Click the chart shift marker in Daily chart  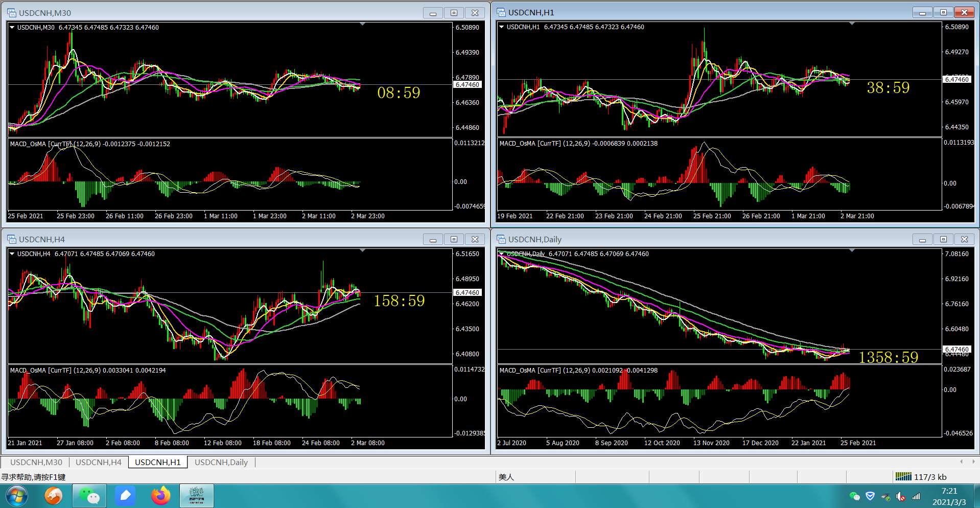(852, 250)
